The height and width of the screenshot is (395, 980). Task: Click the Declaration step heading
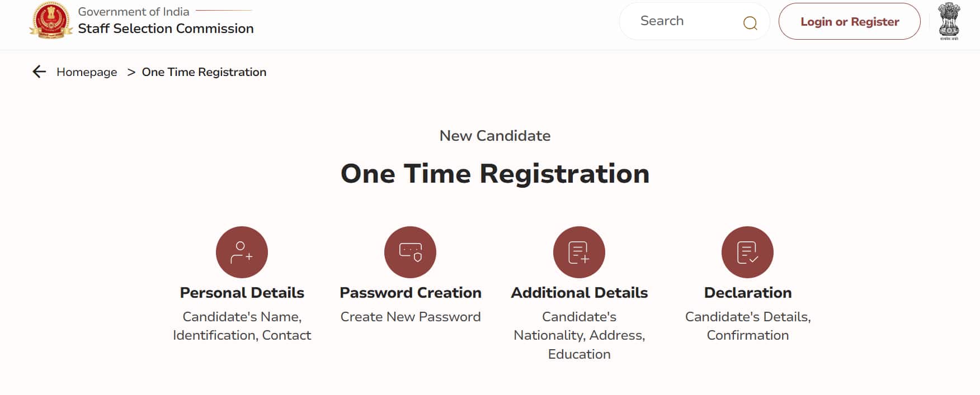748,293
